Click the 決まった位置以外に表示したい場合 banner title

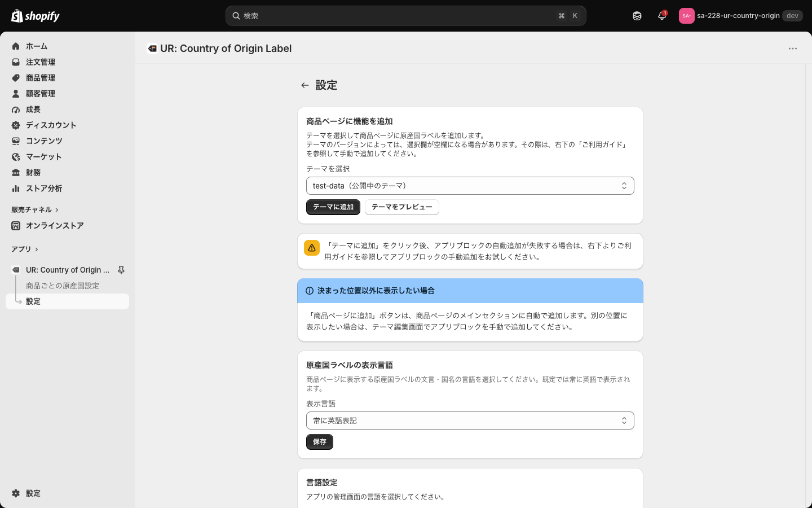pyautogui.click(x=376, y=291)
